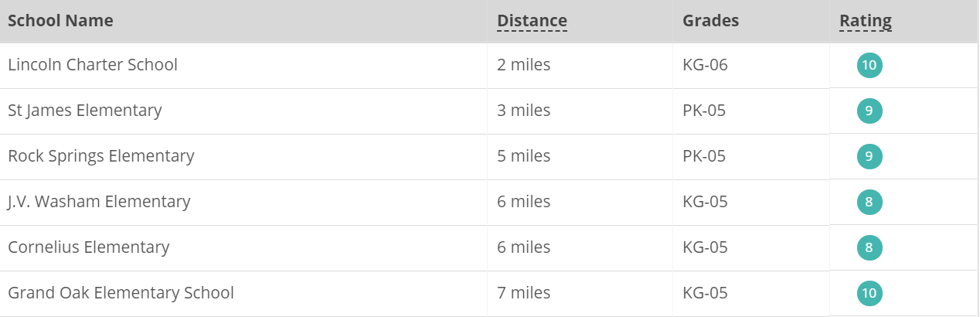The height and width of the screenshot is (317, 980).
Task: Click the Grades column header
Action: pos(710,21)
